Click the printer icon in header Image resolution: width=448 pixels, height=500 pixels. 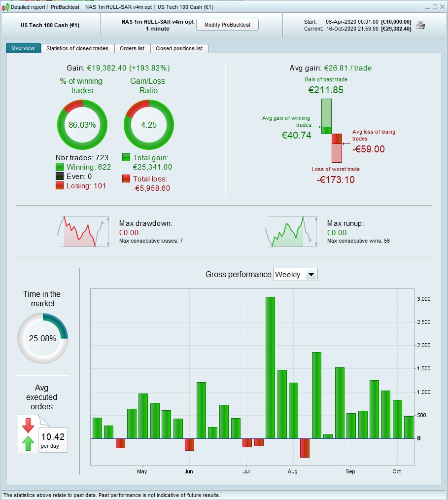tap(420, 25)
